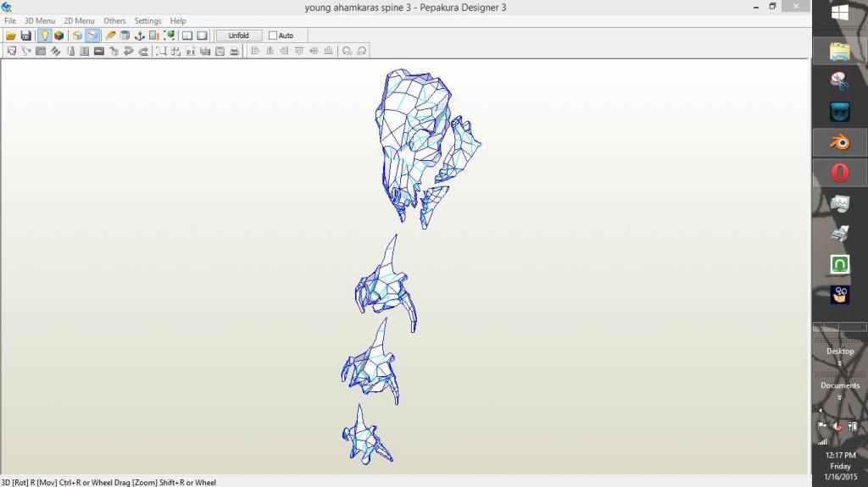Enable the Auto checkbox

click(x=273, y=36)
